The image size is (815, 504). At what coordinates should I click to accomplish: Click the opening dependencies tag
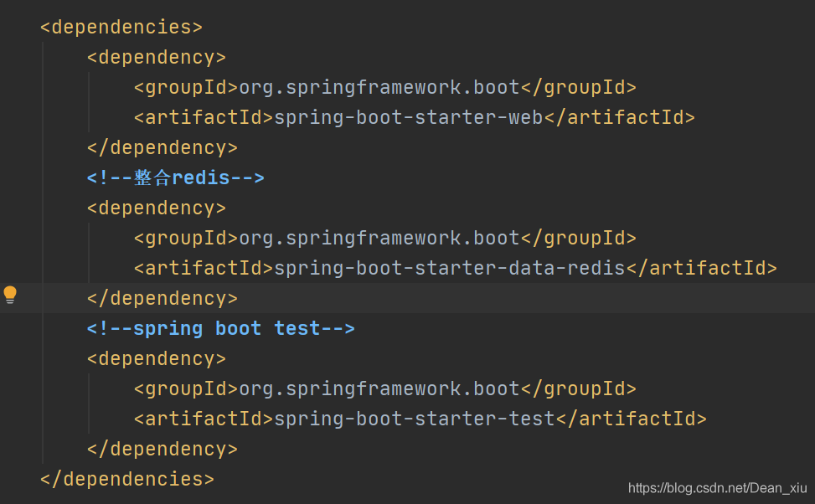[x=120, y=26]
